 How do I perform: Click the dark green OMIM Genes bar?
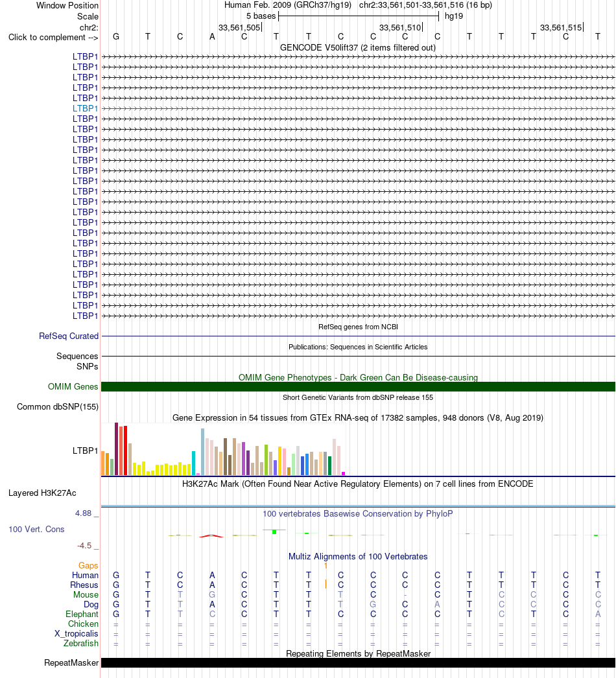358,386
